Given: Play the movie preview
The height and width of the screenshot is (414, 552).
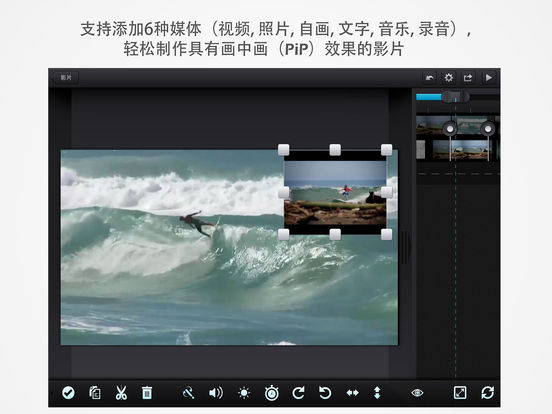Looking at the screenshot, I should pyautogui.click(x=489, y=77).
